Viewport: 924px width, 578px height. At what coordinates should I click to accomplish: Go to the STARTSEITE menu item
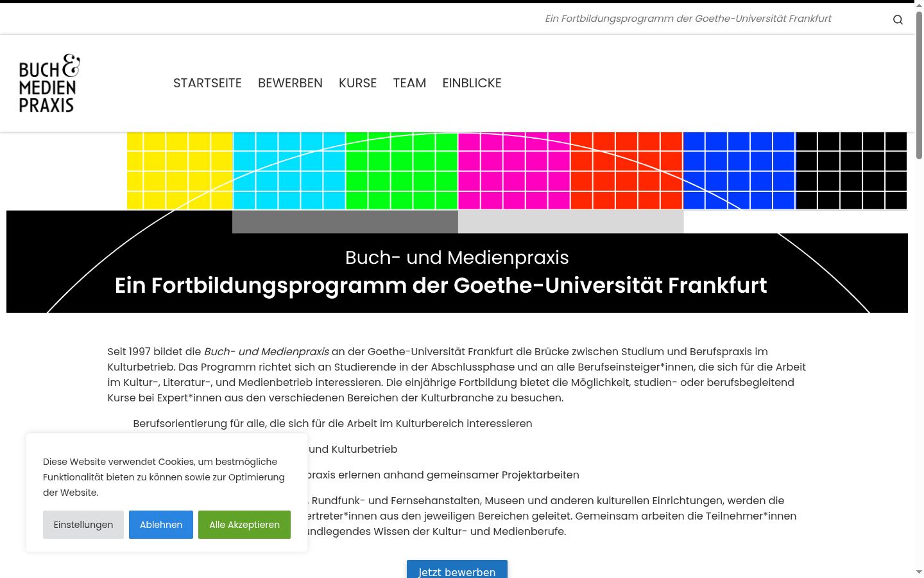pos(207,83)
